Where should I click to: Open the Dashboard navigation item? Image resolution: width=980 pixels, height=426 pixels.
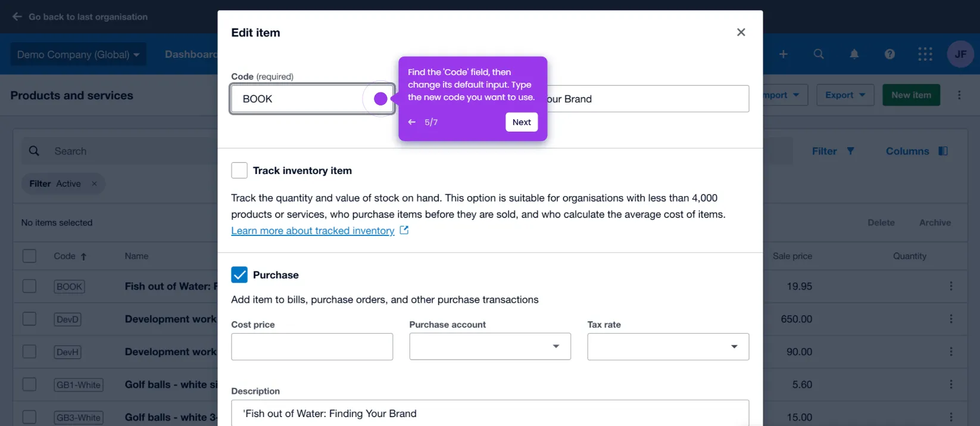pos(191,54)
